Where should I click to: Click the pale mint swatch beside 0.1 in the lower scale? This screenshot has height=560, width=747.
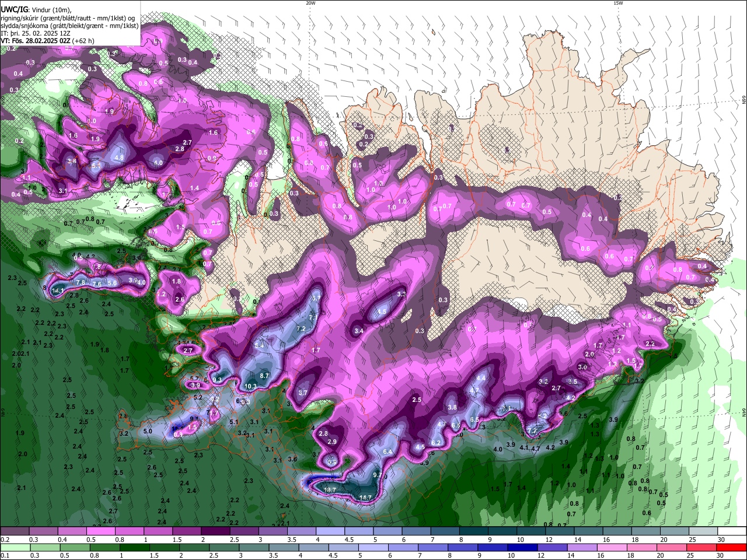click(x=15, y=548)
